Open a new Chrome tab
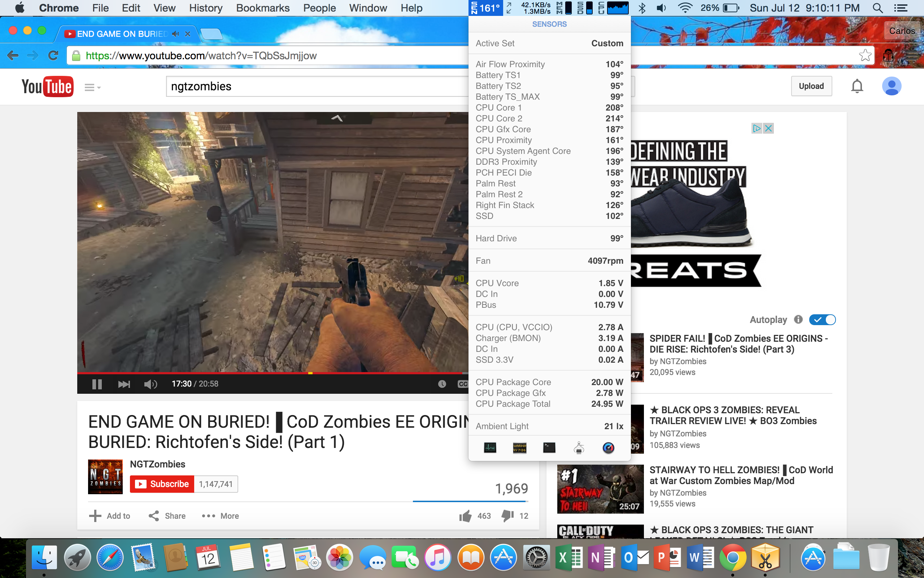Screen dimensions: 924x578 (x=211, y=34)
